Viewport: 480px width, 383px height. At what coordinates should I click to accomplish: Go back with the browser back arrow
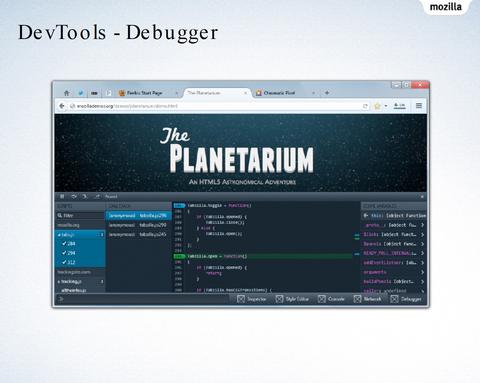(62, 106)
